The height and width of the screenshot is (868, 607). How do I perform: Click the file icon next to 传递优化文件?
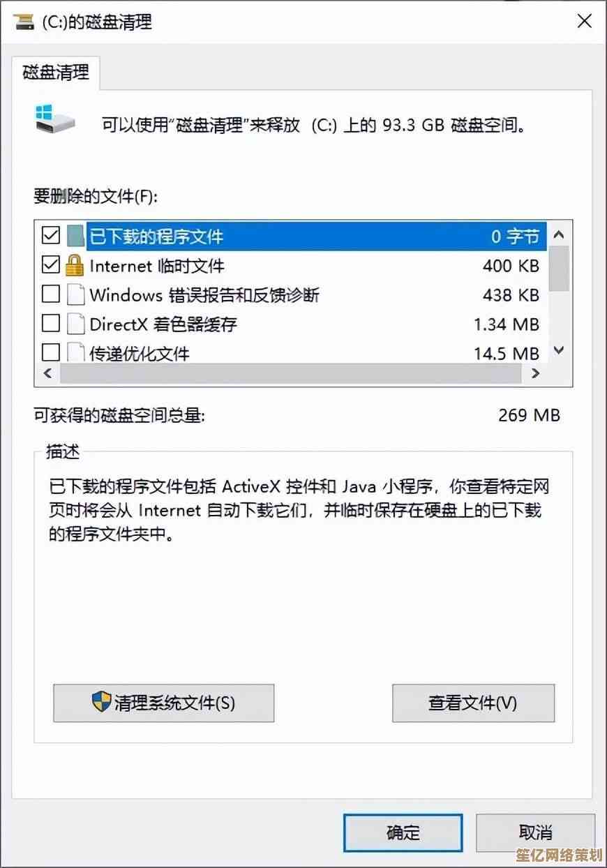(x=75, y=352)
